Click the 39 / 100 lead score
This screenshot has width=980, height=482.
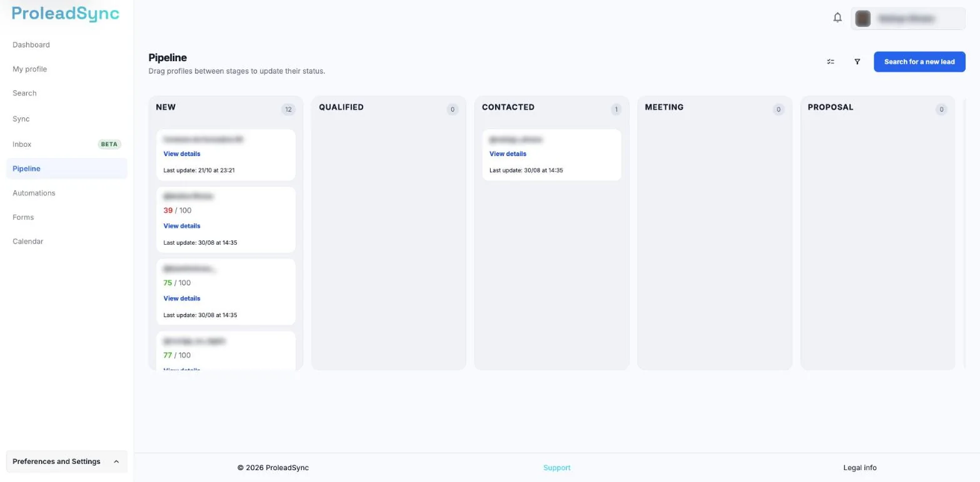pyautogui.click(x=177, y=210)
